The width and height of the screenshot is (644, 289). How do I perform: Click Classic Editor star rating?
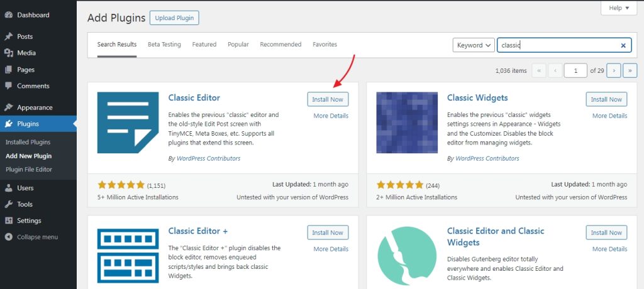pyautogui.click(x=121, y=185)
